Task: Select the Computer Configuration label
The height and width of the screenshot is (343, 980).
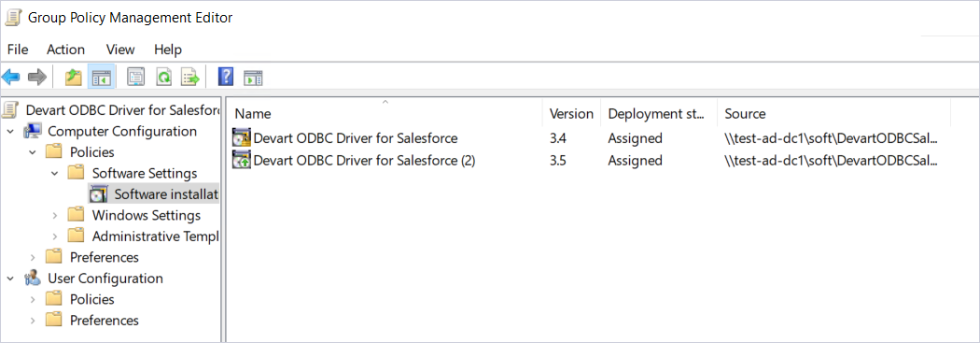Action: tap(122, 132)
